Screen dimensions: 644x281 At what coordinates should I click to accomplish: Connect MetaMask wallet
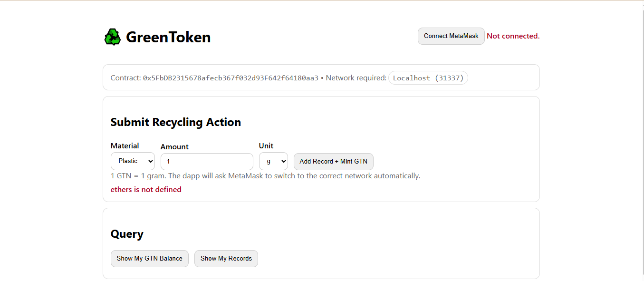[451, 36]
